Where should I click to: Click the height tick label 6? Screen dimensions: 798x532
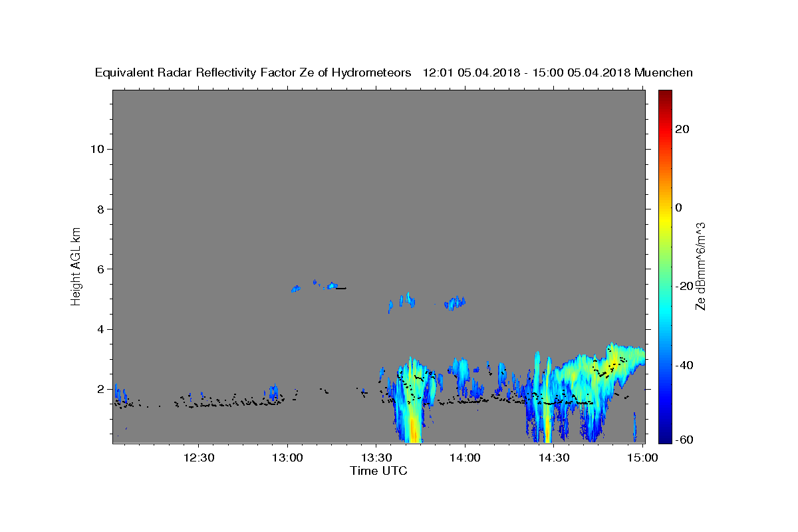point(100,269)
